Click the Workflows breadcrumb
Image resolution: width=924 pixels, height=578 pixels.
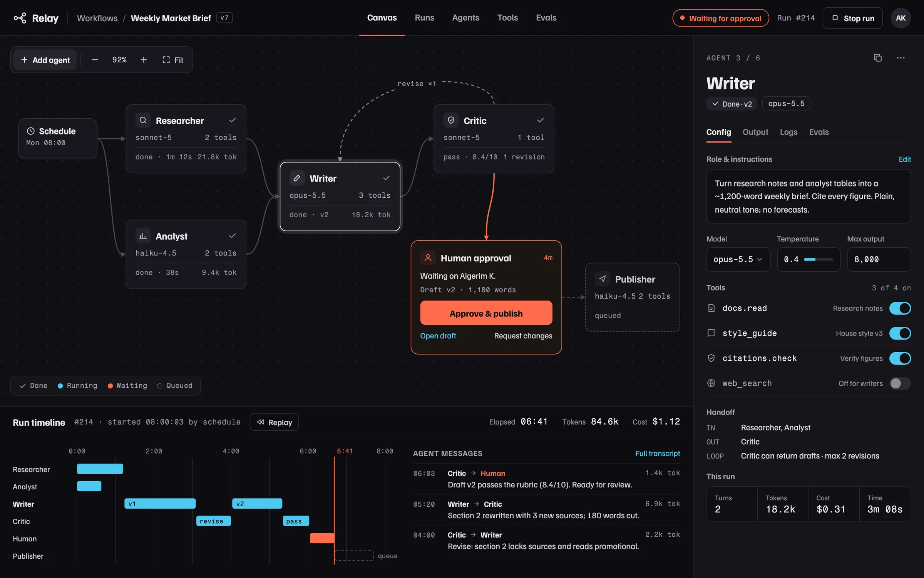pyautogui.click(x=97, y=18)
